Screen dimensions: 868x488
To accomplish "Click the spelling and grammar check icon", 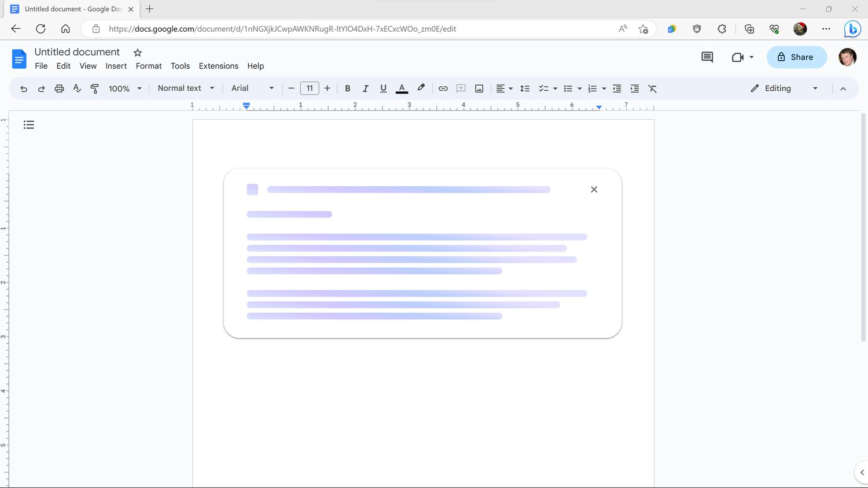I will click(77, 88).
